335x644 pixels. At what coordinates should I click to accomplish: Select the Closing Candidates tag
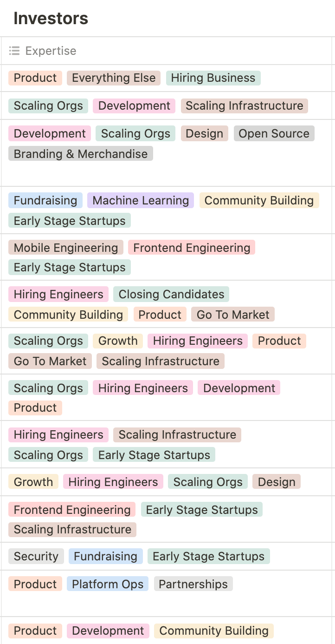pos(171,295)
